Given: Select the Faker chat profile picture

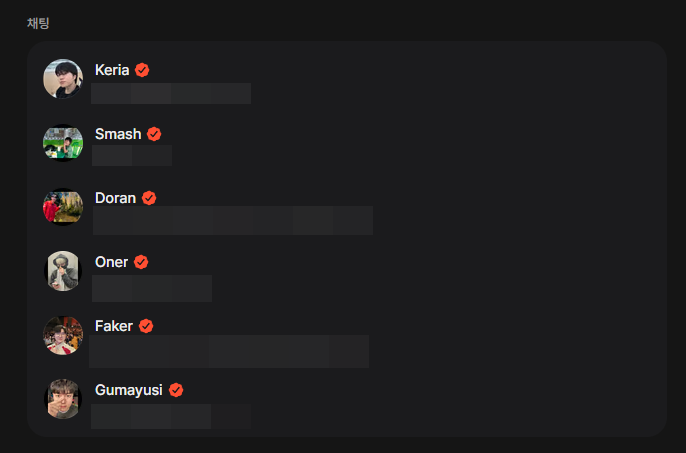Looking at the screenshot, I should click(63, 335).
